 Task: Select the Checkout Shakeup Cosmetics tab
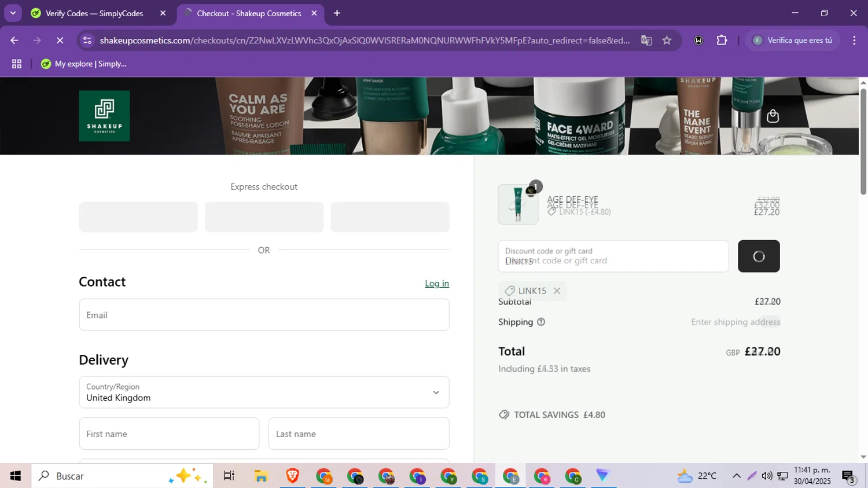click(x=249, y=13)
